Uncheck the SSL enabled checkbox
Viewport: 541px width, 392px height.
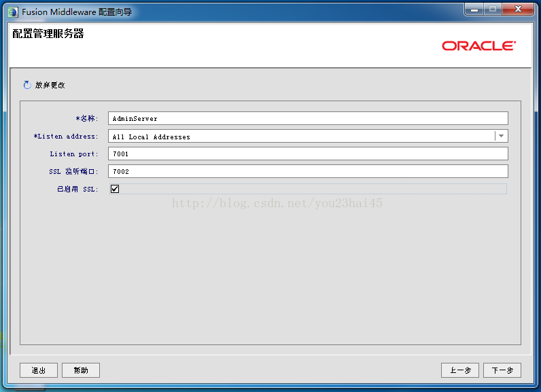115,189
